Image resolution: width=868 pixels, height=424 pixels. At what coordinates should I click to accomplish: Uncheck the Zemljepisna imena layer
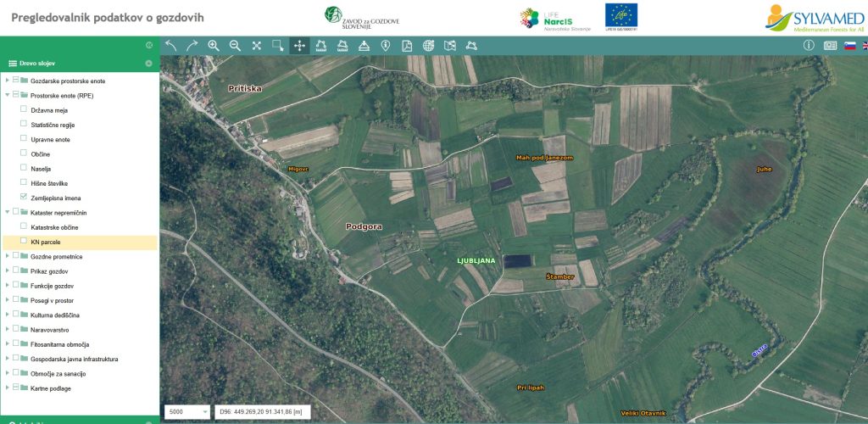[24, 198]
